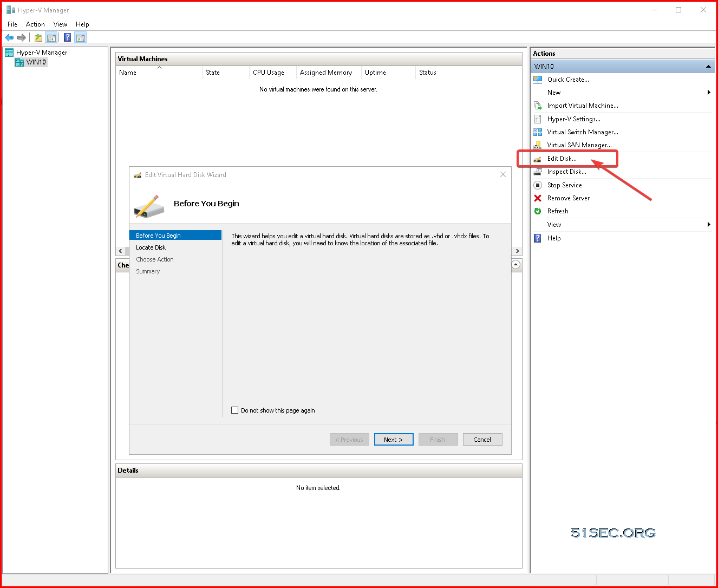Click the horizontal scrollbar right arrow
The image size is (718, 588).
[518, 251]
